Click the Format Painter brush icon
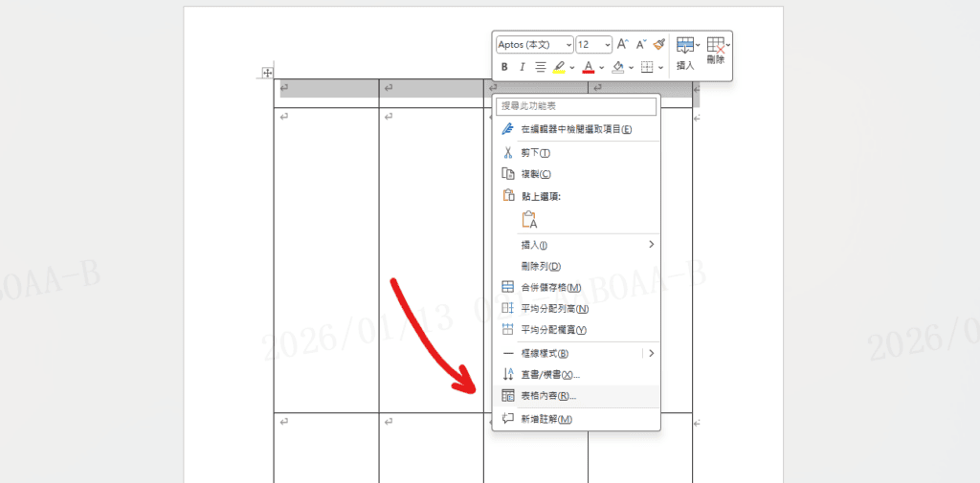Image resolution: width=980 pixels, height=483 pixels. pyautogui.click(x=658, y=44)
